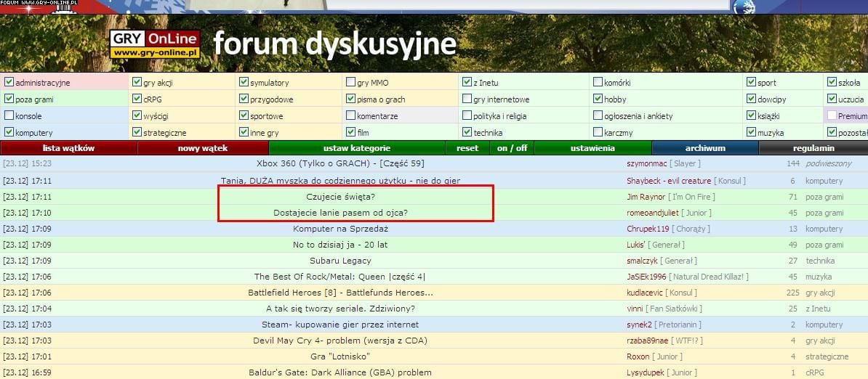Toggle the Premium checkbox
Viewport: 868px width, 379px height.
click(832, 116)
